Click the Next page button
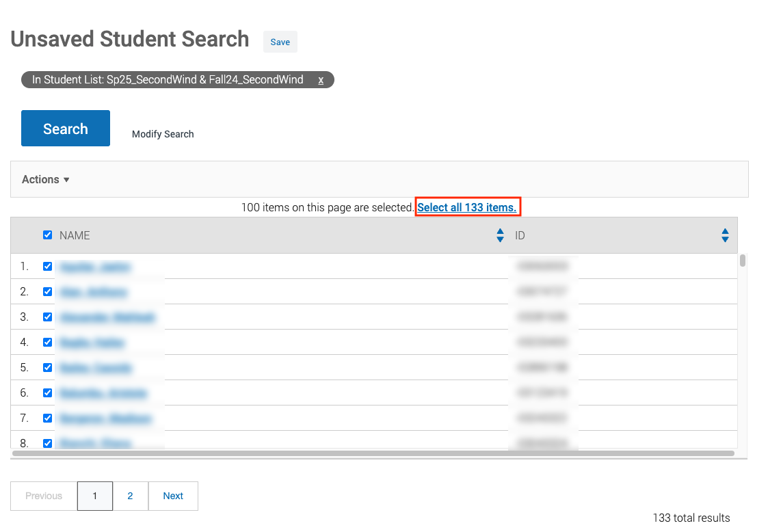 [x=173, y=496]
